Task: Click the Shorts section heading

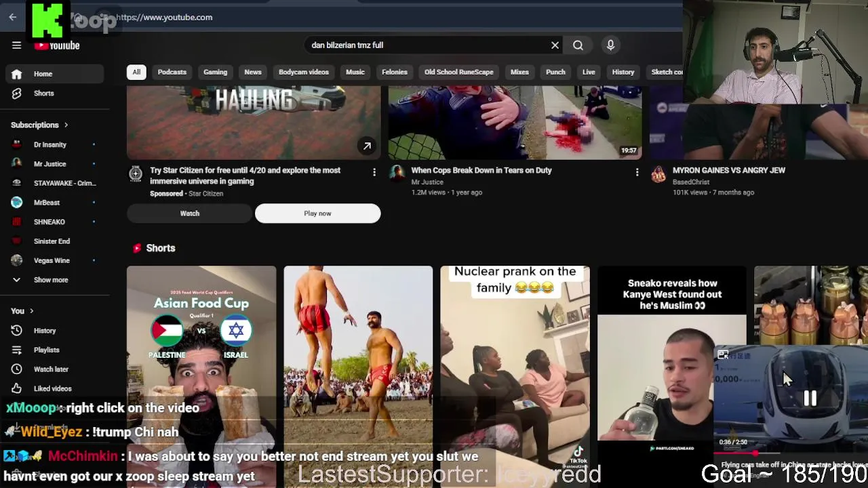Action: (161, 248)
